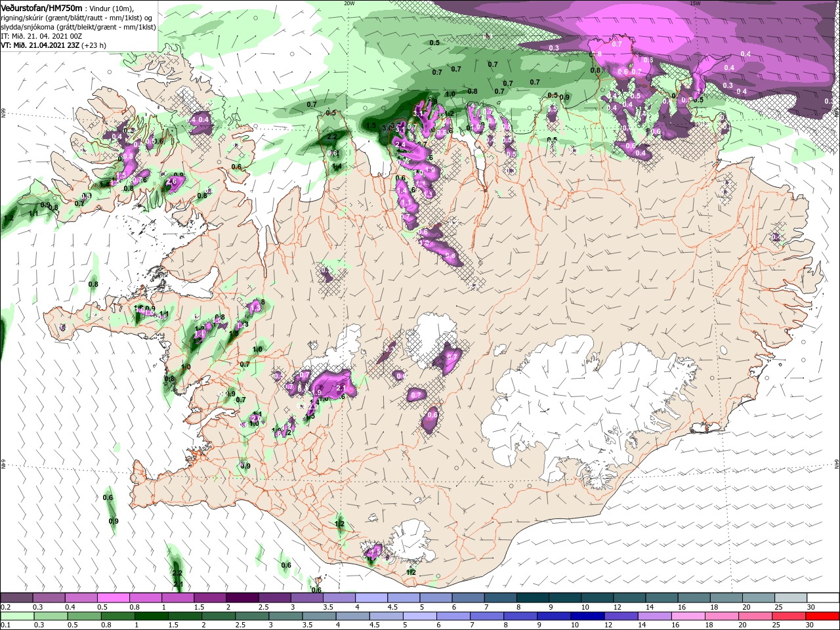Select the palest green rain swatch at 0.1

tap(16, 616)
